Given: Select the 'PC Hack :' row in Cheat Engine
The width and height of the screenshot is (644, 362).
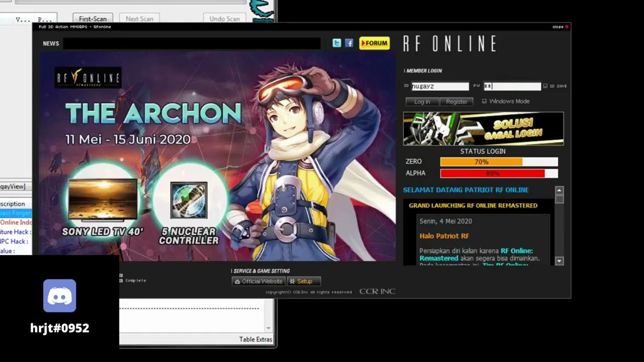Looking at the screenshot, I should [16, 241].
